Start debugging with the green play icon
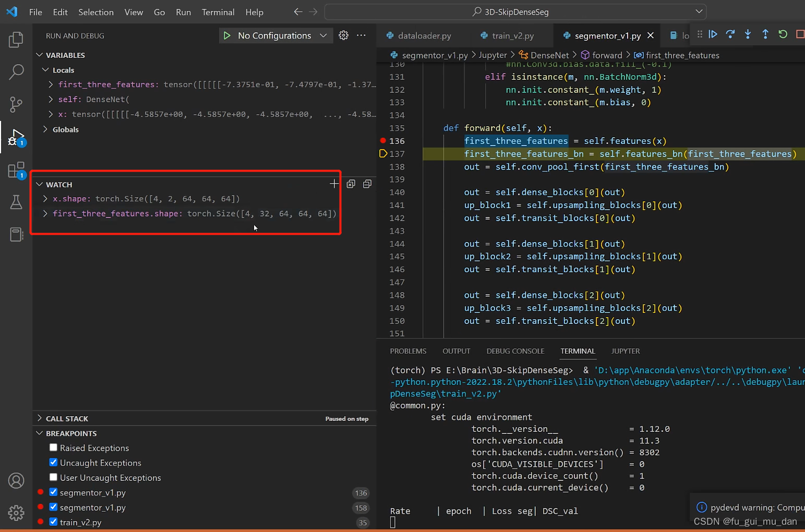Screen dimensions: 805x532 tap(227, 35)
